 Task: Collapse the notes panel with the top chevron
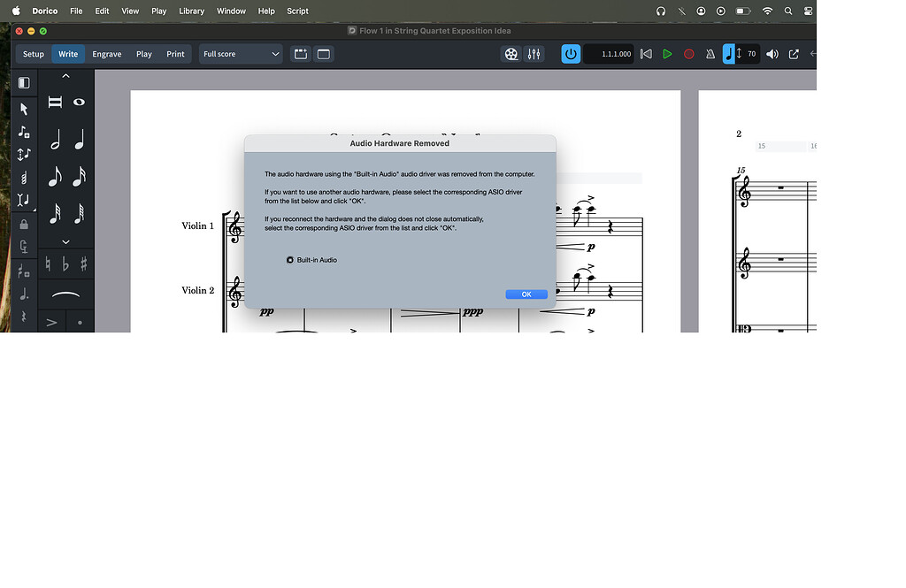click(65, 75)
